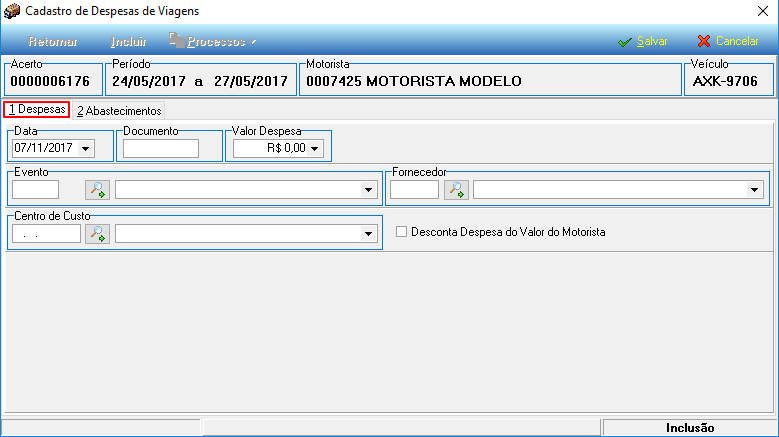
Task: Click the Incluir toolbar button
Action: pos(128,41)
